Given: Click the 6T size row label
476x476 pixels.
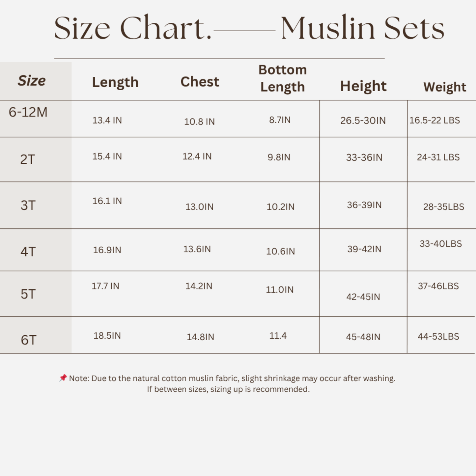Looking at the screenshot, I should (28, 340).
